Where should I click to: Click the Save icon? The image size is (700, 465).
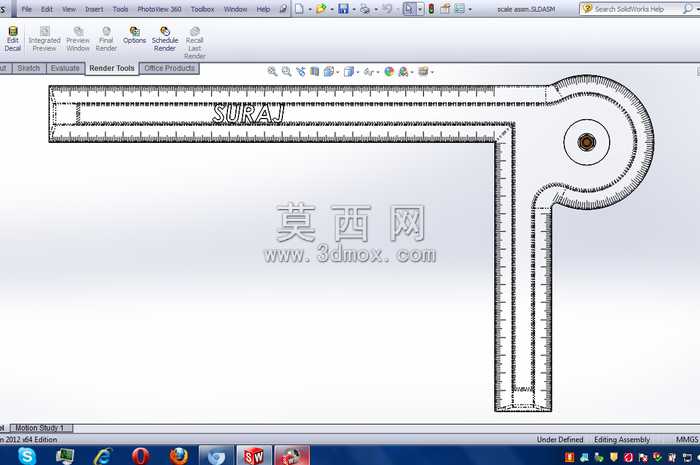(x=343, y=8)
